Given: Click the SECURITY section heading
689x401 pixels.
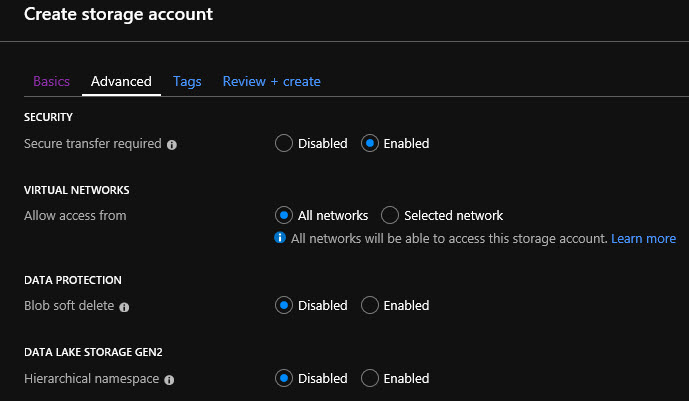Looking at the screenshot, I should [x=48, y=117].
